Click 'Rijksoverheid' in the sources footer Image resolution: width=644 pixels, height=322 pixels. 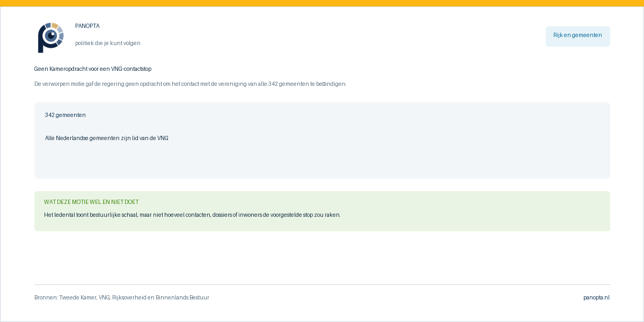tap(129, 297)
